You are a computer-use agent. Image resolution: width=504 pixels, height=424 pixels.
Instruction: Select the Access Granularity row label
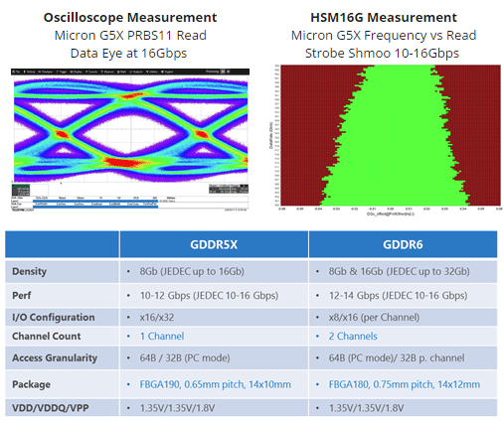(x=55, y=357)
